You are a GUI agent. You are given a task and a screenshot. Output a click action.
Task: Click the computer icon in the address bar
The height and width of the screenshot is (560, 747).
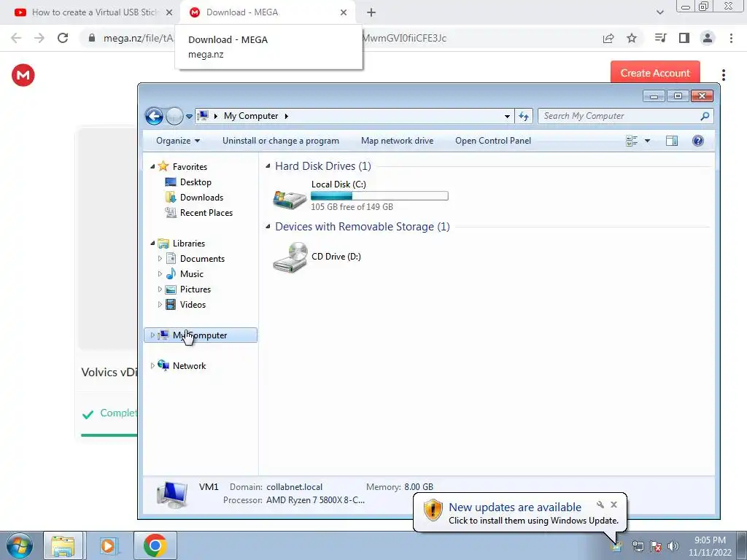click(x=203, y=116)
